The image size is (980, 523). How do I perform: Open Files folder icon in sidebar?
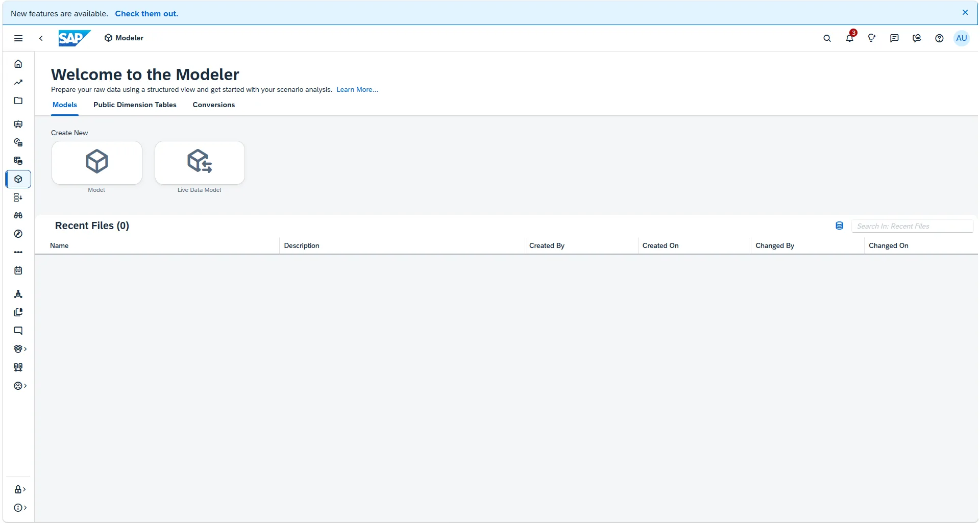18,101
